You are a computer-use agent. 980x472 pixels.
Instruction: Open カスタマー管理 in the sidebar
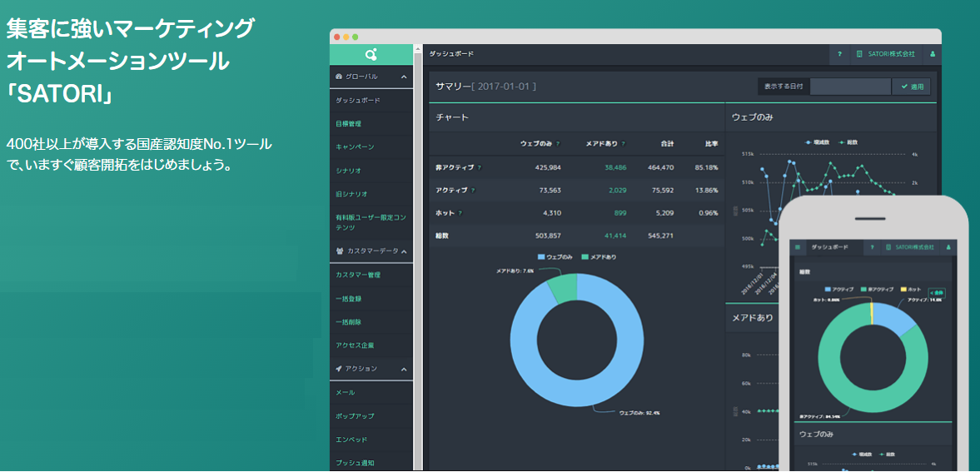(371, 275)
